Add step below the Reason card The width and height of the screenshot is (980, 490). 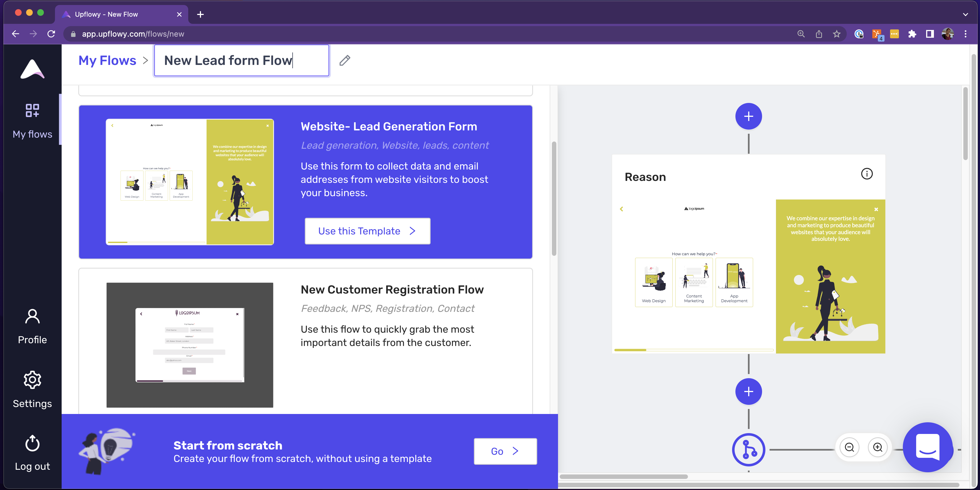tap(748, 392)
